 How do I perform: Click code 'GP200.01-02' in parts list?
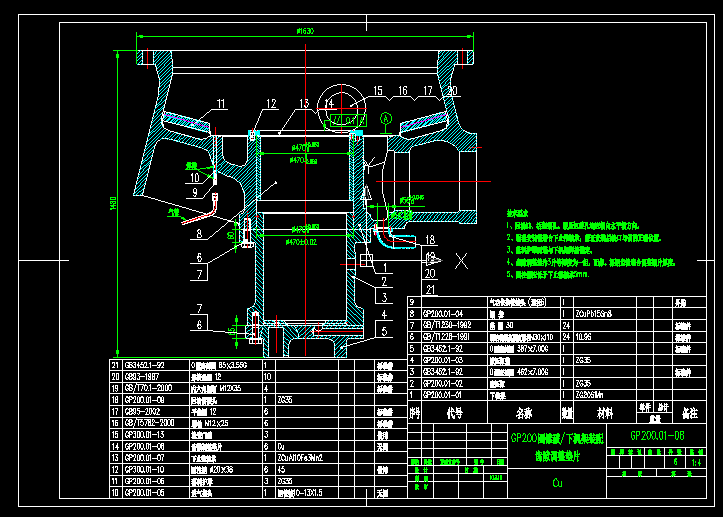443,384
